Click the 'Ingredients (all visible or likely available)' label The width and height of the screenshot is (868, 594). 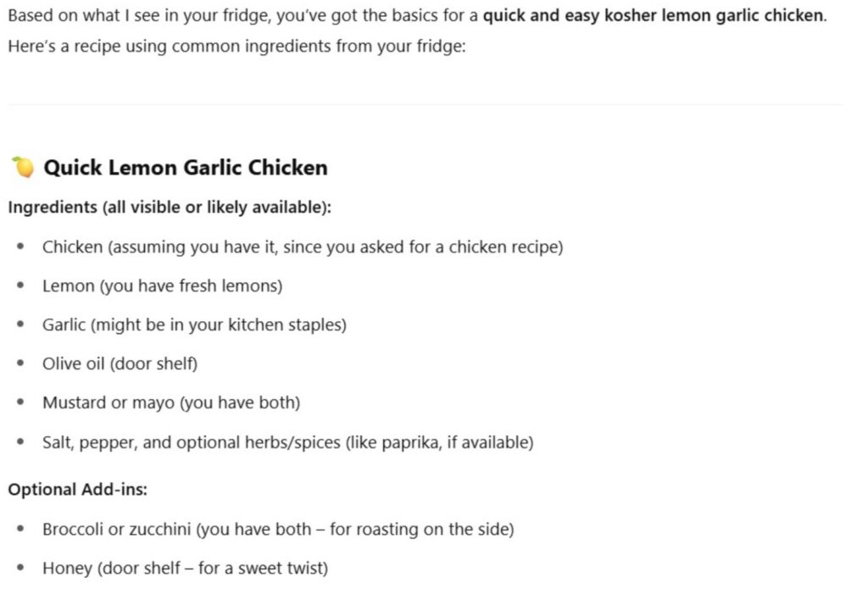click(x=170, y=208)
